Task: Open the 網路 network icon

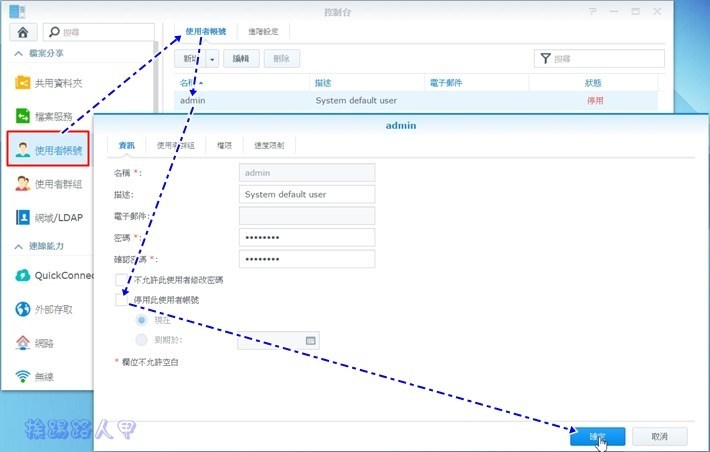Action: point(23,343)
